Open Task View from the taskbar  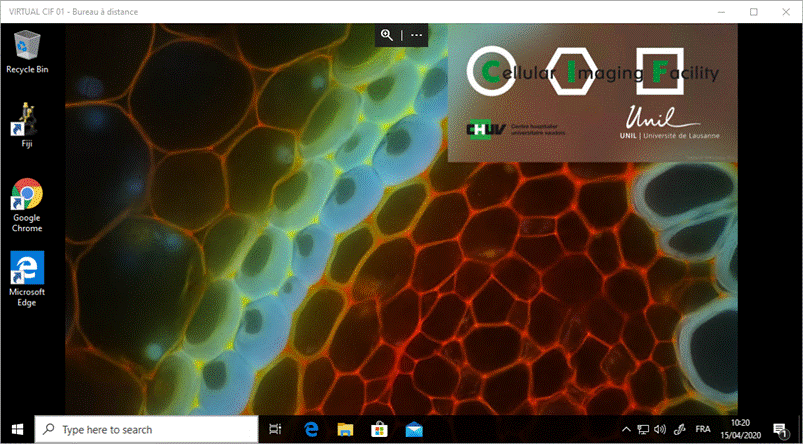[276, 429]
